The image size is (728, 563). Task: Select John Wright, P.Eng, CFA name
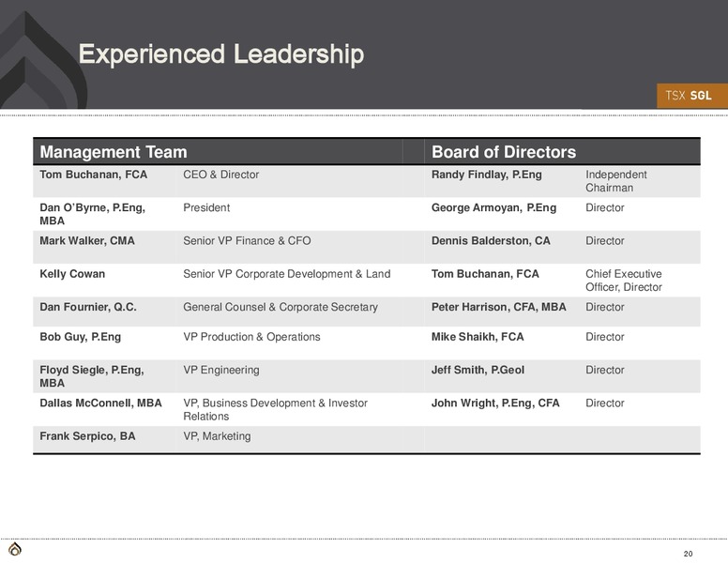[495, 403]
